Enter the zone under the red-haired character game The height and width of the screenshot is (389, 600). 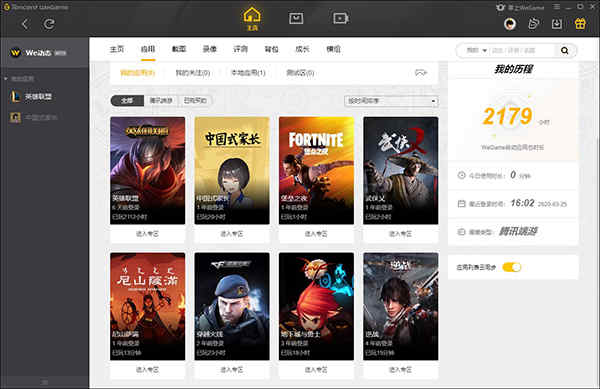coord(316,369)
